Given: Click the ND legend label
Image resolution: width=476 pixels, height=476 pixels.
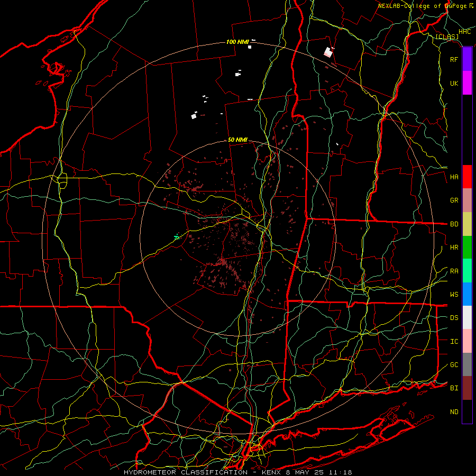Looking at the screenshot, I should (454, 411).
